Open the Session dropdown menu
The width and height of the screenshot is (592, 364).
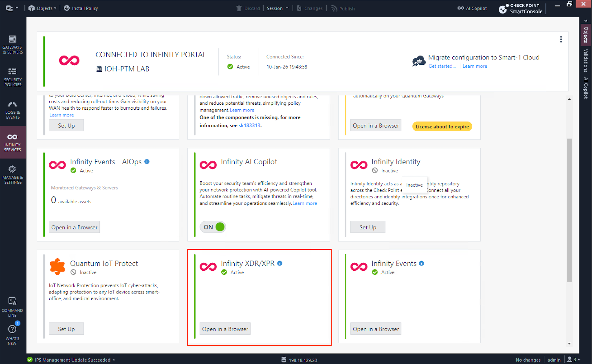click(277, 8)
